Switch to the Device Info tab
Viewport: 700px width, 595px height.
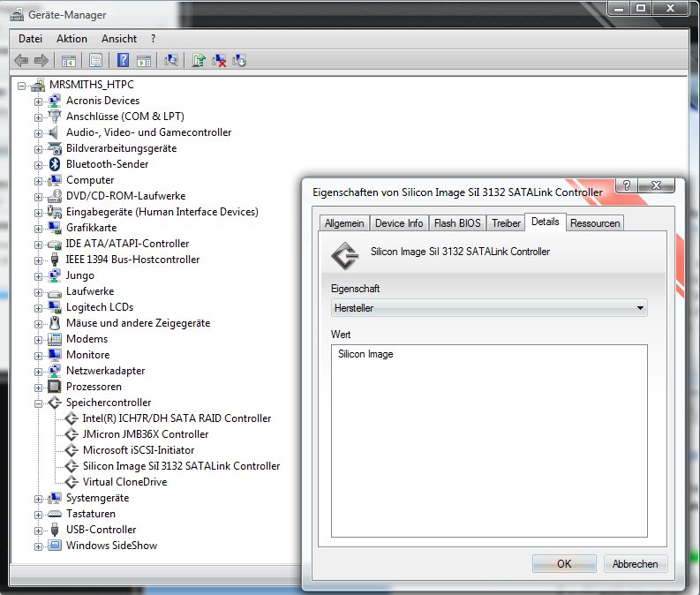point(399,223)
